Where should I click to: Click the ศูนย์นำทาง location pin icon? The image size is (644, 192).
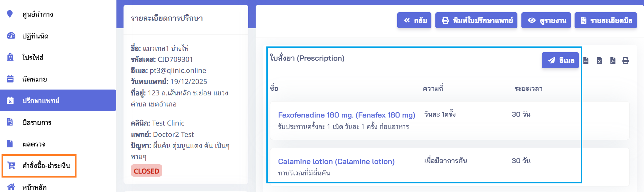10,14
